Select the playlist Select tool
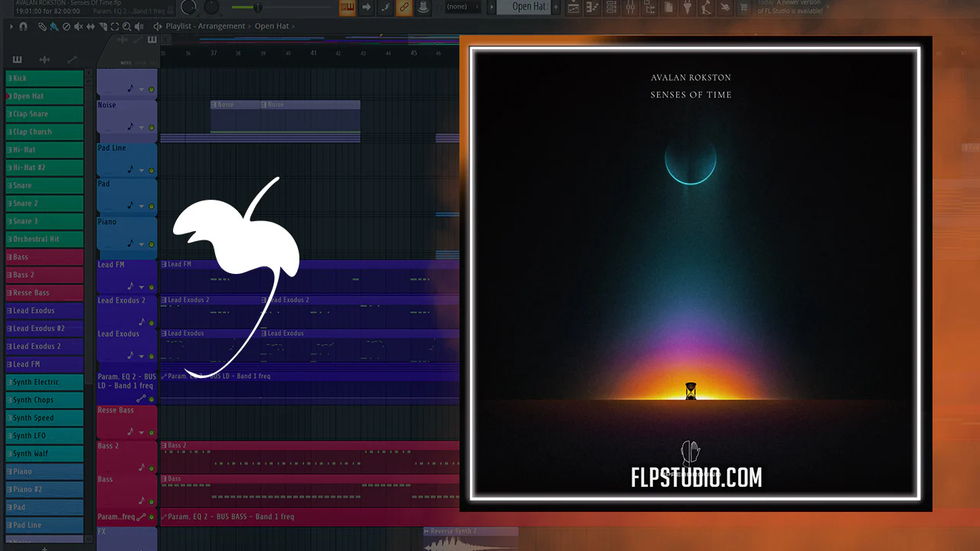 coord(115,26)
